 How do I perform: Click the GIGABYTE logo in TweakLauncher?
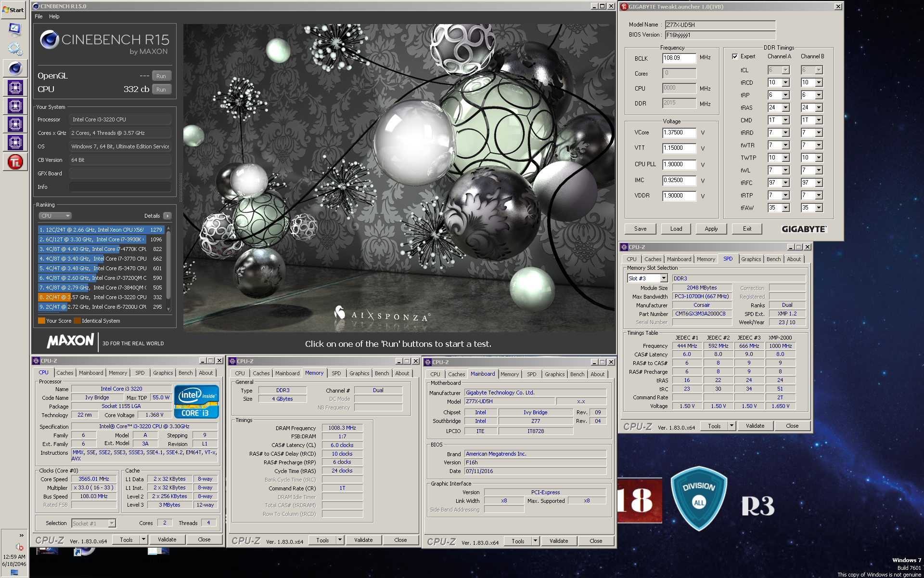(804, 229)
